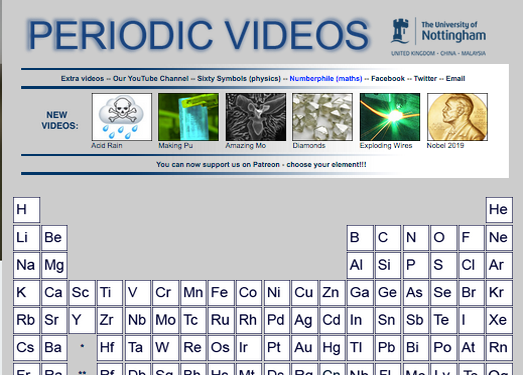Open the Ag silver element cell
This screenshot has height=375, width=523.
pyautogui.click(x=305, y=320)
